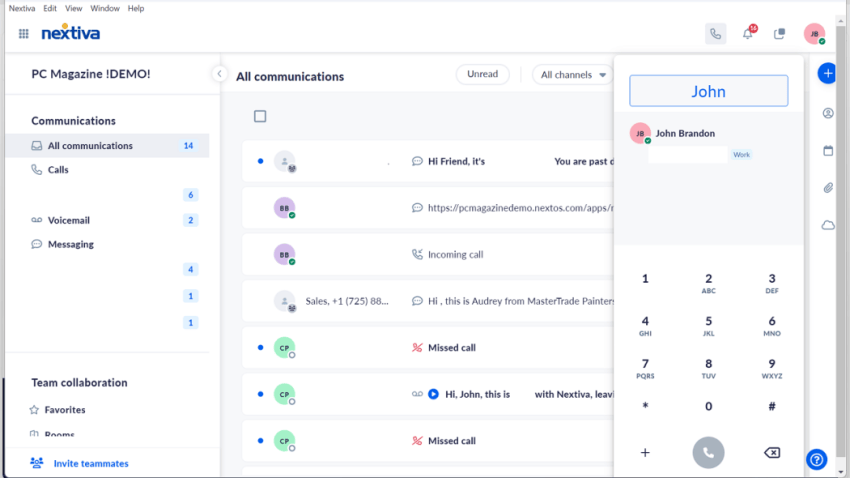The image size is (850, 478).
Task: Click the star key on keypad
Action: 645,406
